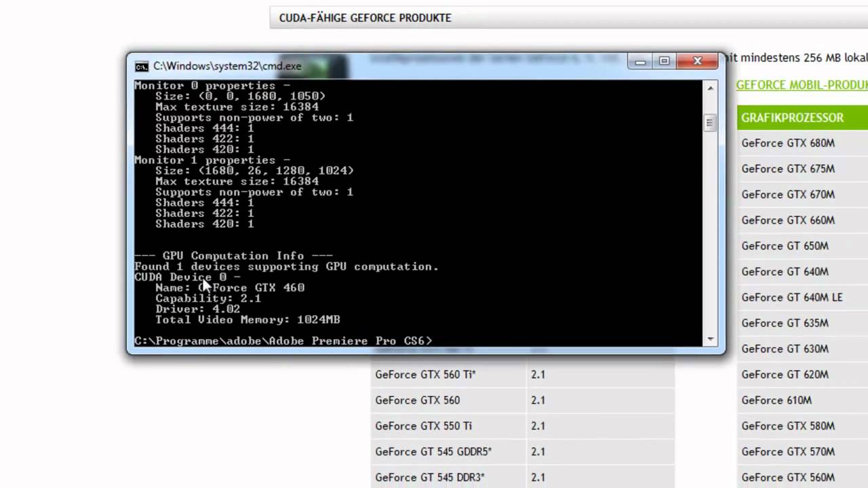Select GeForce GTX 680M row
868x488 pixels.
coord(802,143)
